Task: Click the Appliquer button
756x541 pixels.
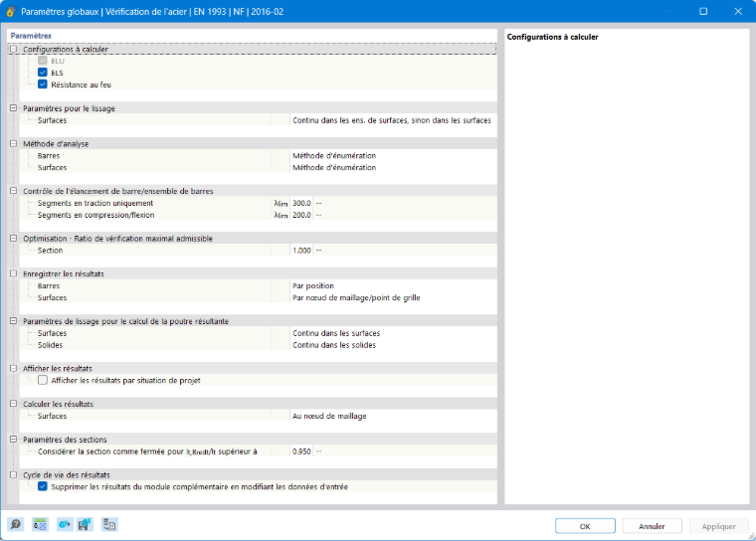Action: click(719, 526)
